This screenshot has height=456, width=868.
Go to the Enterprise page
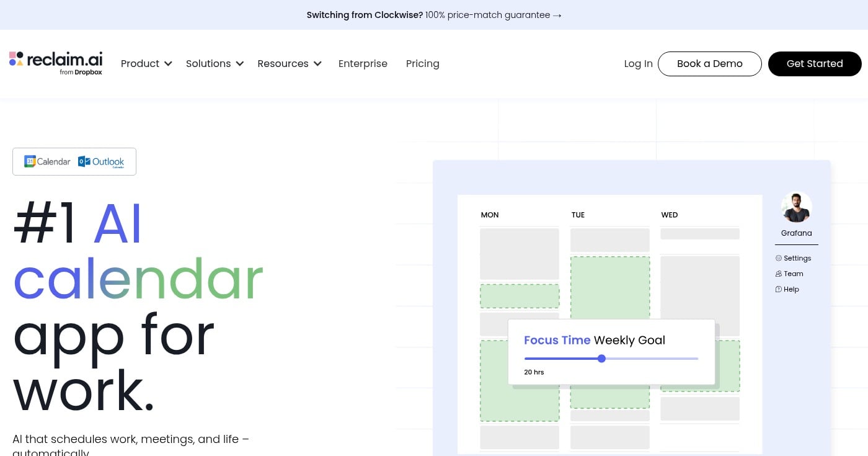(363, 63)
